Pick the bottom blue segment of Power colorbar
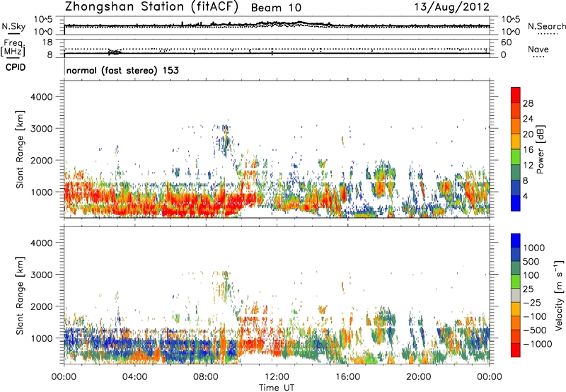This screenshot has width=566, height=392. pyautogui.click(x=516, y=204)
